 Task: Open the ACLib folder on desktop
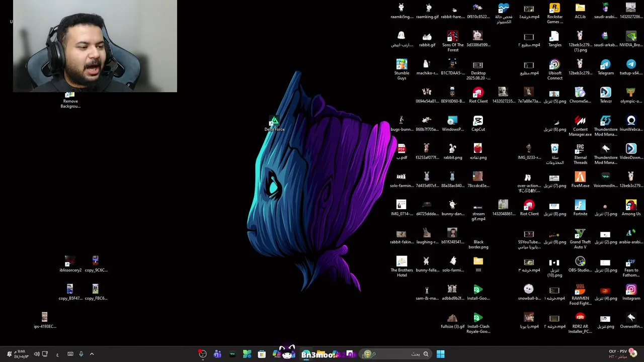click(580, 11)
